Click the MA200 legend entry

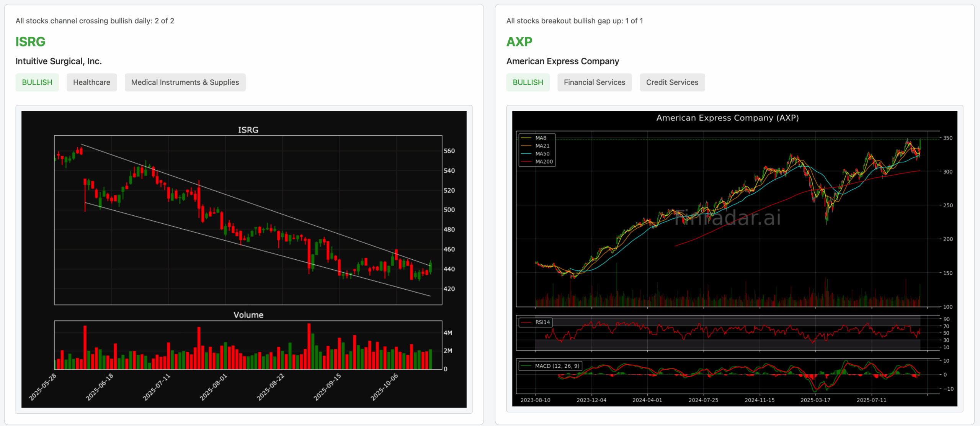tap(544, 162)
